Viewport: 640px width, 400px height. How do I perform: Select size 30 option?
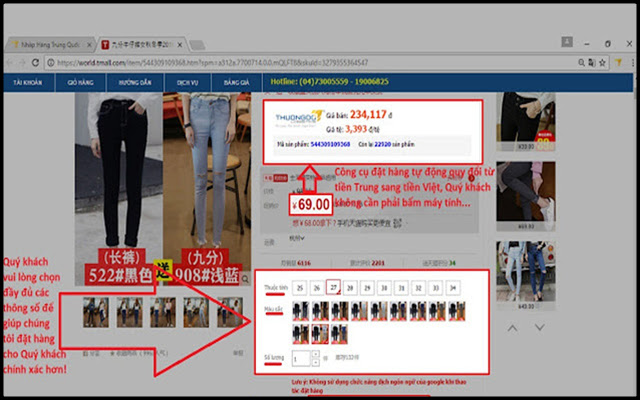click(384, 288)
